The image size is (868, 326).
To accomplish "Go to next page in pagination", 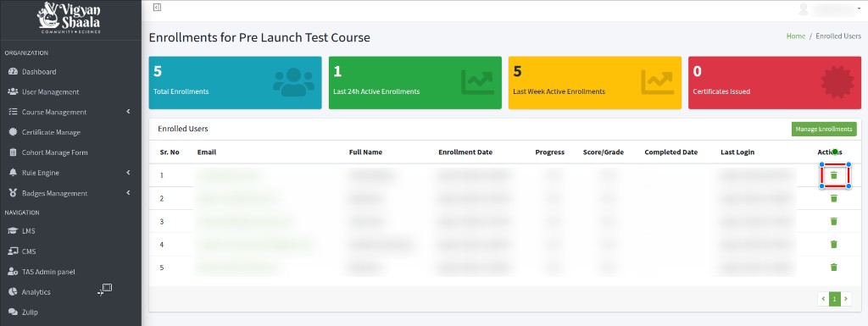I will [845, 299].
